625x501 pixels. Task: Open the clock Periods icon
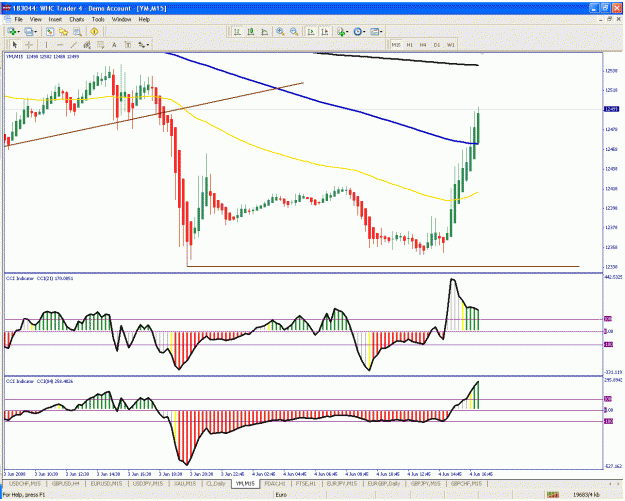(x=358, y=31)
